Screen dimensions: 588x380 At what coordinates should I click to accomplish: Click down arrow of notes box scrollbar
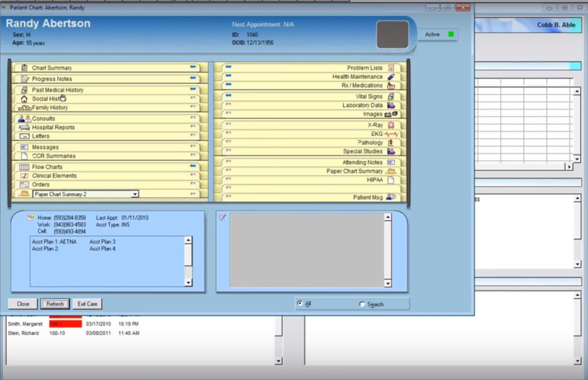point(388,284)
